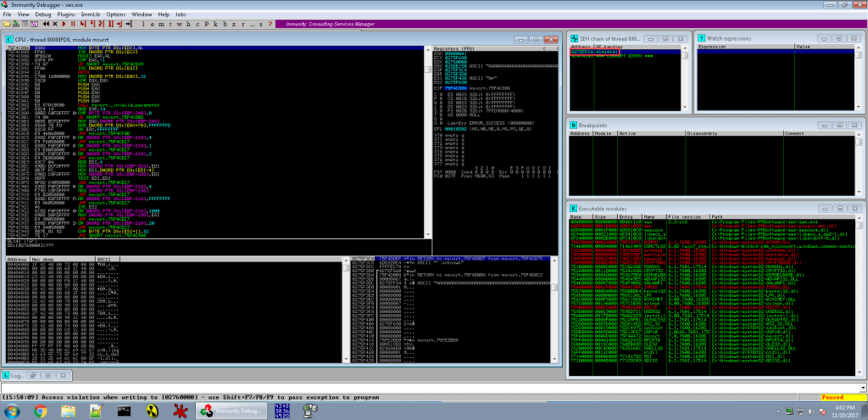Show Memory map via 'm' toolbar letter

161,25
